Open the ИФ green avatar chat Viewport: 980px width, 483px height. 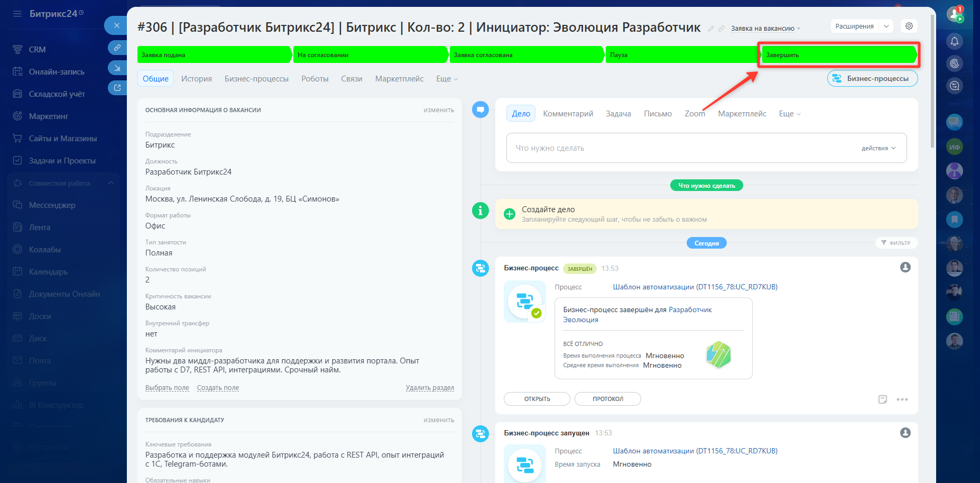coord(955,147)
